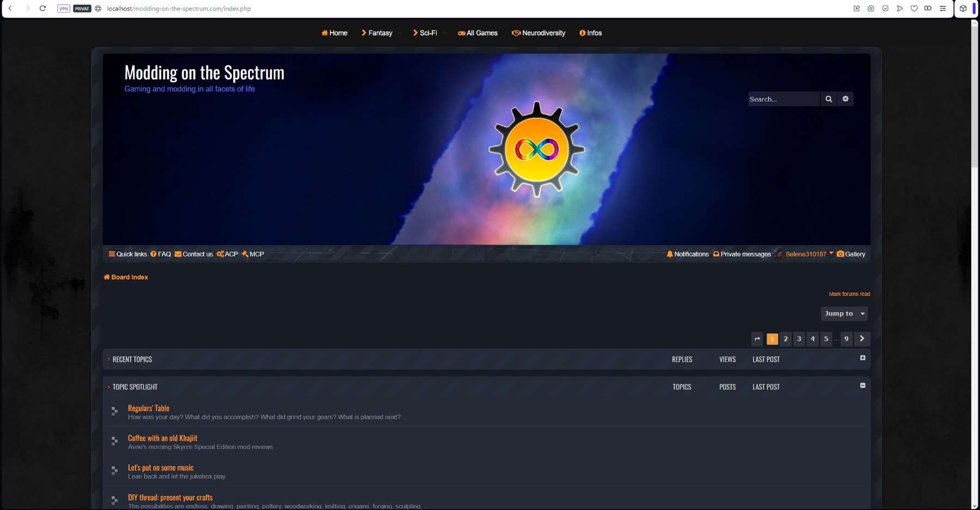Open the Quick links menu

127,254
